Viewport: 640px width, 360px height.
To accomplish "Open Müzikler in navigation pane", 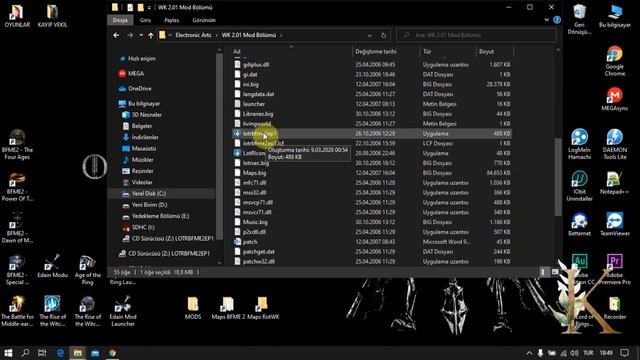I will [x=142, y=160].
